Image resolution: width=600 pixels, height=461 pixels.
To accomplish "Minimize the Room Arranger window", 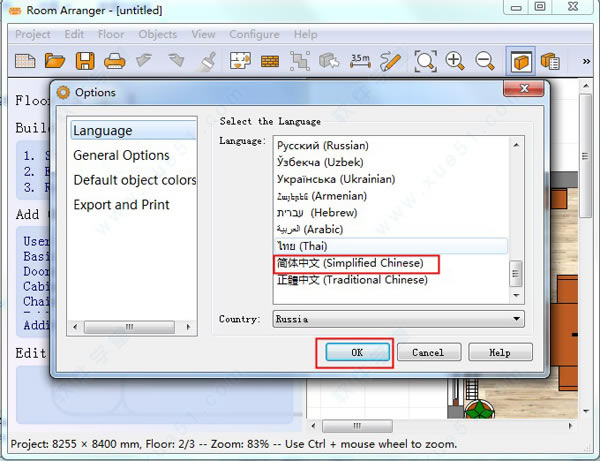I will pos(516,7).
